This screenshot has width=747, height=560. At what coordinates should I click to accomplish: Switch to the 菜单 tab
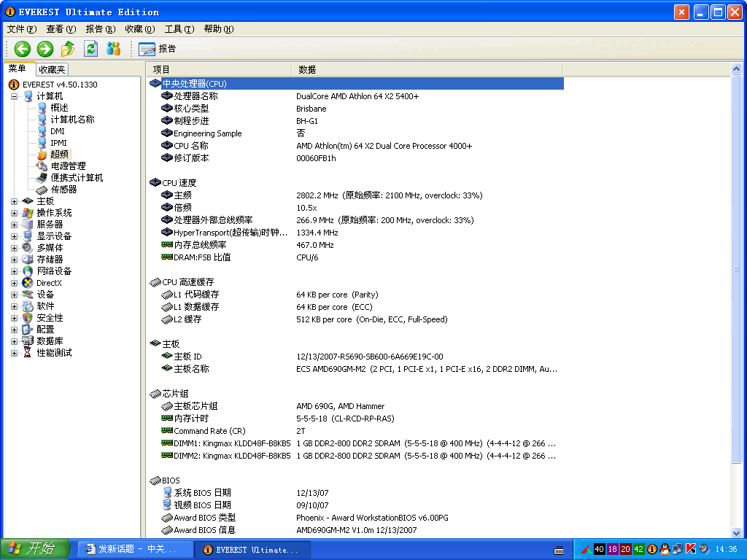[18, 69]
